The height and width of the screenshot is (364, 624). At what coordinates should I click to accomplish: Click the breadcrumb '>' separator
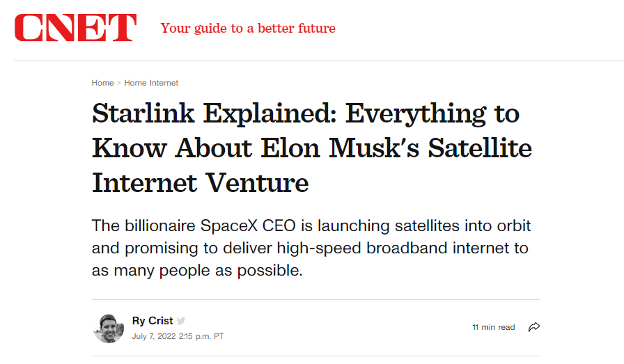click(119, 83)
